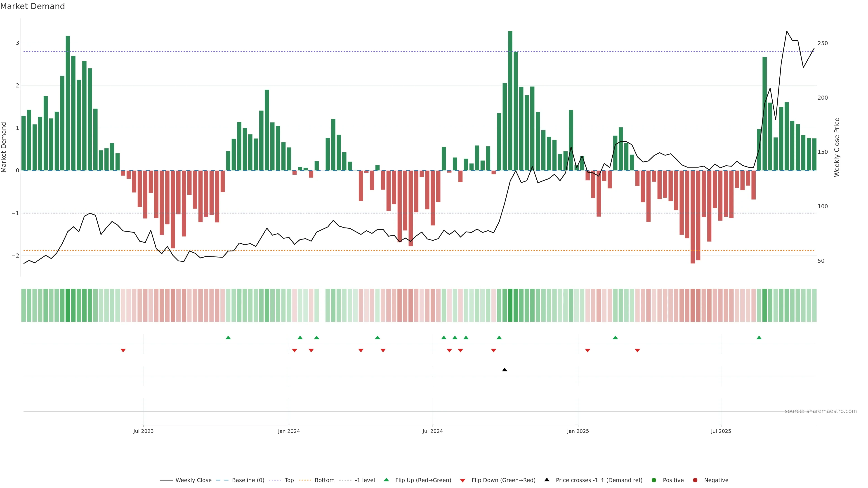This screenshot has height=488, width=868.
Task: Click the black price-crosses triangle marker
Action: pos(505,370)
